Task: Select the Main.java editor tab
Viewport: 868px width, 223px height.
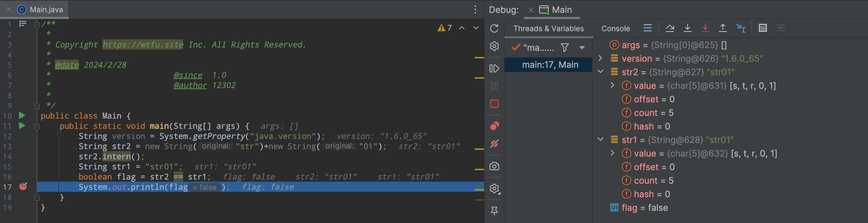Action: pos(46,9)
